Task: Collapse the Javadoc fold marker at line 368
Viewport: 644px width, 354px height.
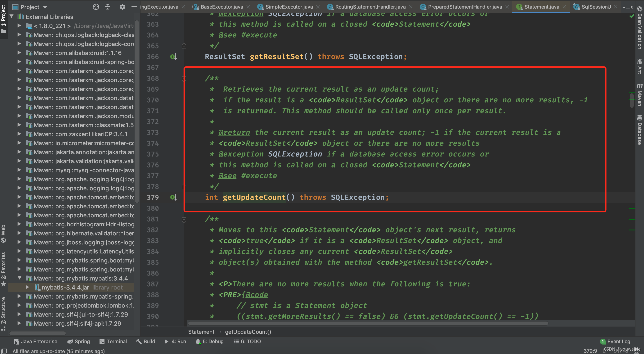Action: pos(184,79)
